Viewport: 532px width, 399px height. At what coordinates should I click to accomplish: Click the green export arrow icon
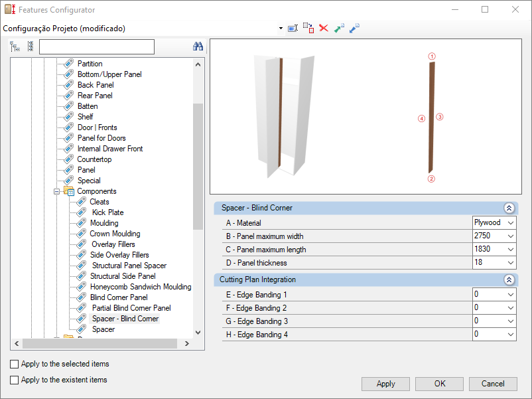pos(339,29)
